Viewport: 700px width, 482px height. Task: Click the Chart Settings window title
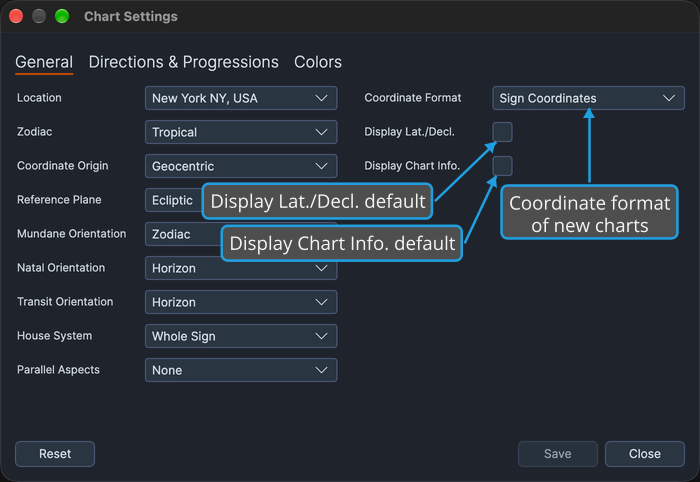(131, 17)
